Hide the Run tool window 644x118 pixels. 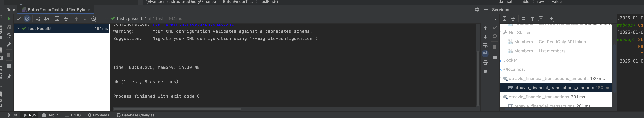click(x=486, y=10)
